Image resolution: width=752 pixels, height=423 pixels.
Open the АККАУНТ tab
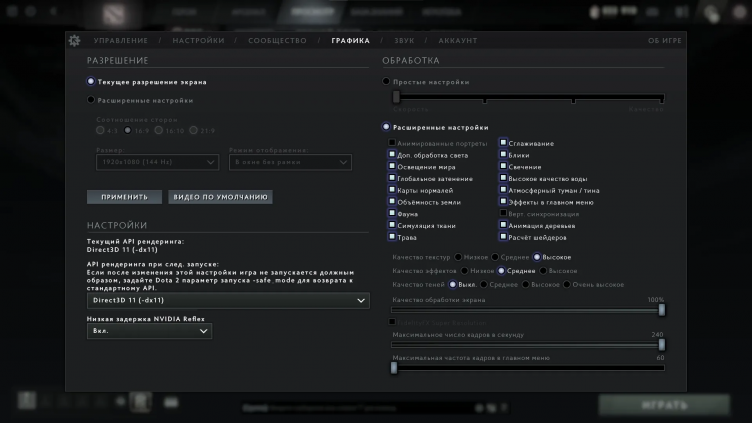(x=457, y=41)
